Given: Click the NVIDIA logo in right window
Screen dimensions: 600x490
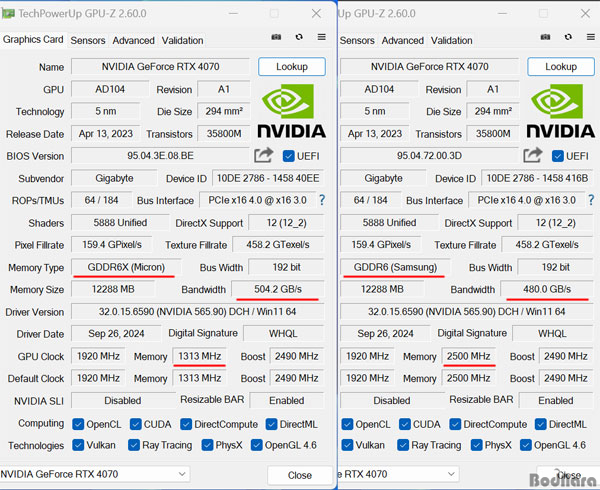Looking at the screenshot, I should click(561, 111).
